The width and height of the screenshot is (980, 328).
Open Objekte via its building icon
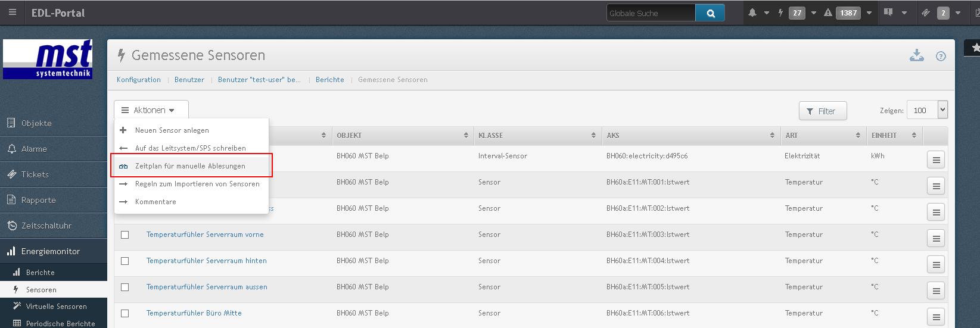coord(11,123)
